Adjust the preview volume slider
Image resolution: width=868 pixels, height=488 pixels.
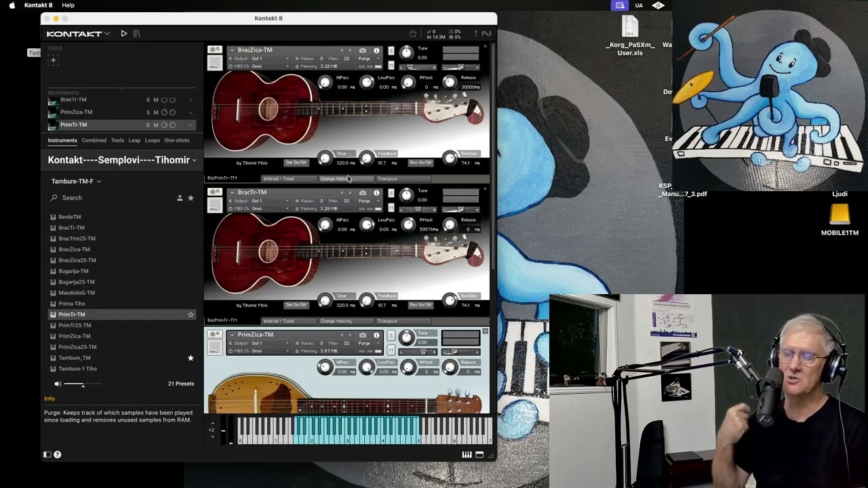point(83,384)
